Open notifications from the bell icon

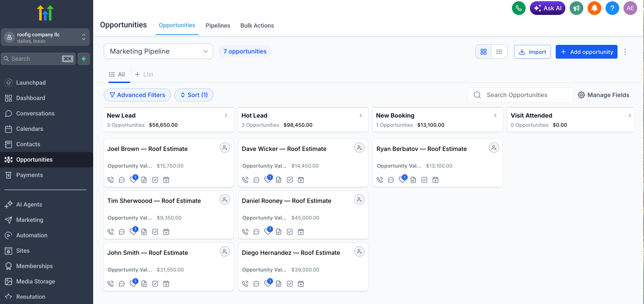click(x=594, y=8)
